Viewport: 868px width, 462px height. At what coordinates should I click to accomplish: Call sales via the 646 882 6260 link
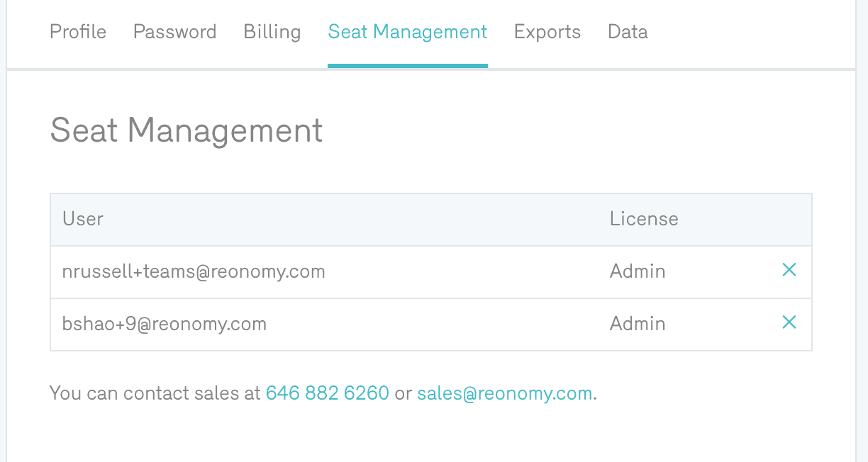[327, 393]
